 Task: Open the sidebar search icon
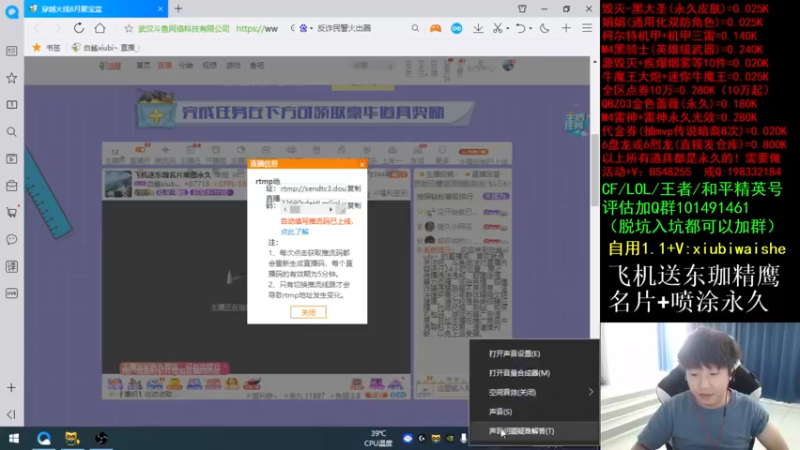click(11, 132)
